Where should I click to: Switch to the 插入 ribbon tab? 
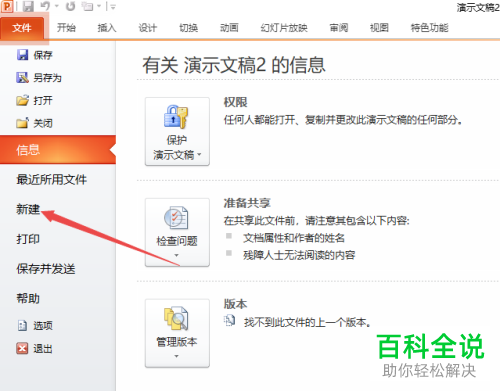pyautogui.click(x=107, y=28)
